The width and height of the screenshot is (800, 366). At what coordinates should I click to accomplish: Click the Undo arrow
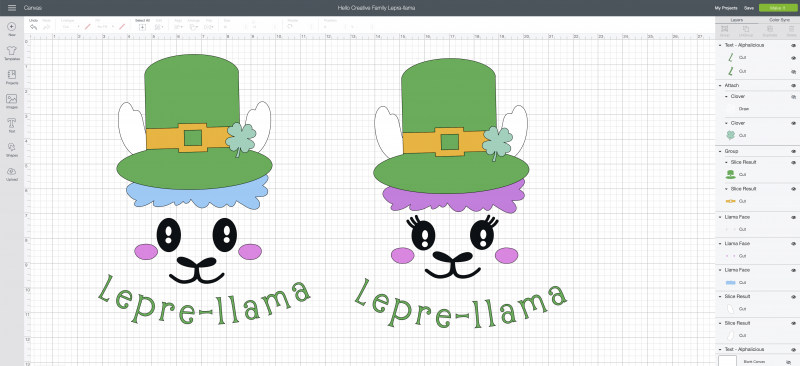34,27
